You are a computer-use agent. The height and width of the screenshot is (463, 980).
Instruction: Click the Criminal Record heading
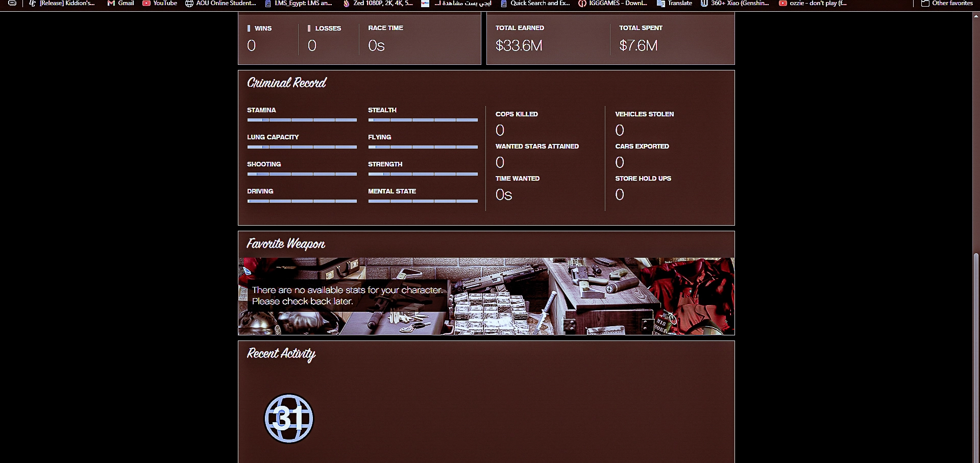point(287,83)
